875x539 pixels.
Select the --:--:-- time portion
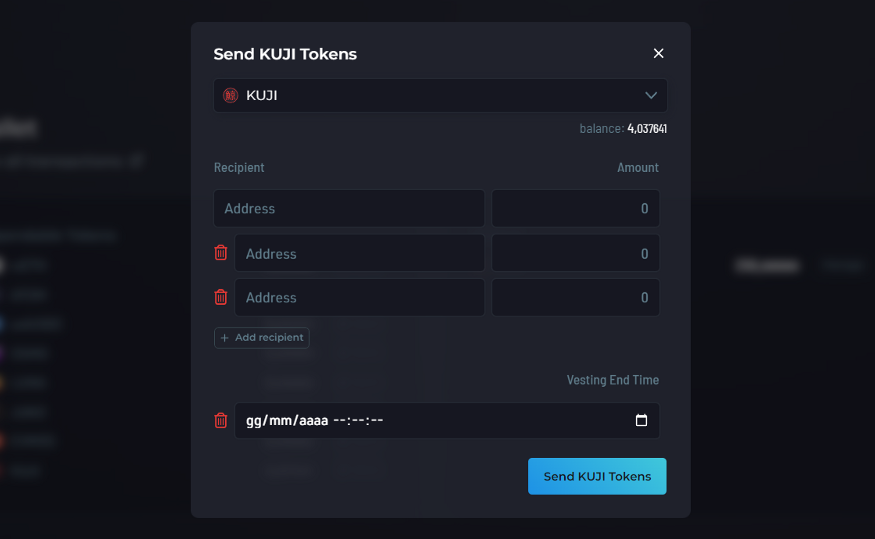point(358,420)
